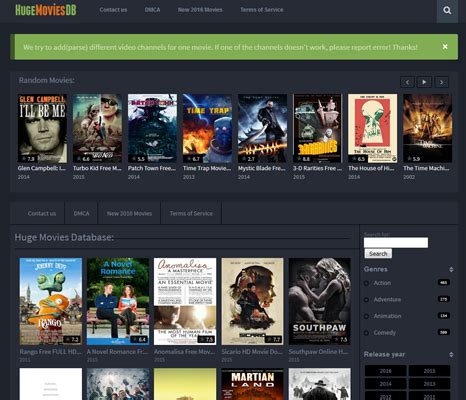The width and height of the screenshot is (466, 400).
Task: Open the Southpaw poster
Action: 320,301
